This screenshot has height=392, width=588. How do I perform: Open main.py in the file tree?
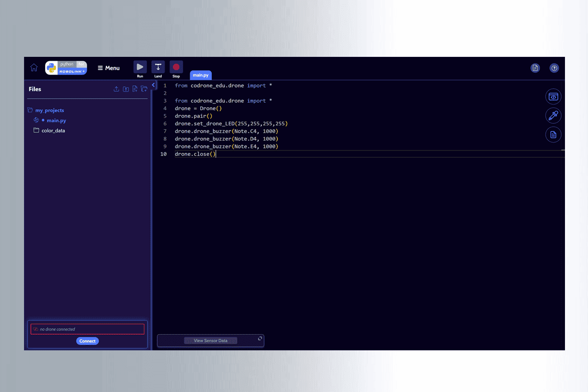coord(56,121)
